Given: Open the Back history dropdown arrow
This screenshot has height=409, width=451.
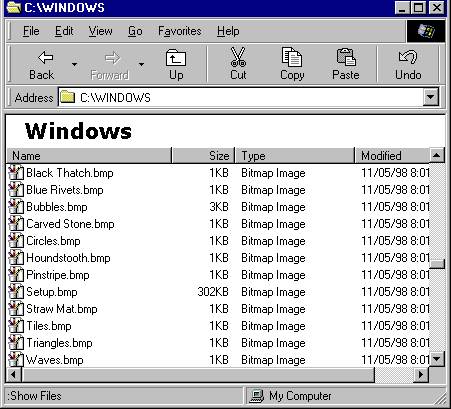Looking at the screenshot, I should click(74, 64).
